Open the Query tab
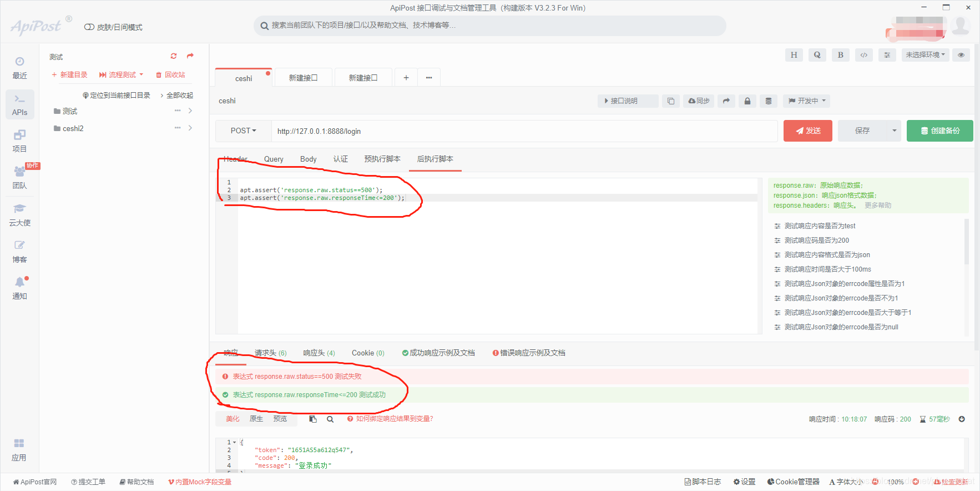 [x=274, y=159]
